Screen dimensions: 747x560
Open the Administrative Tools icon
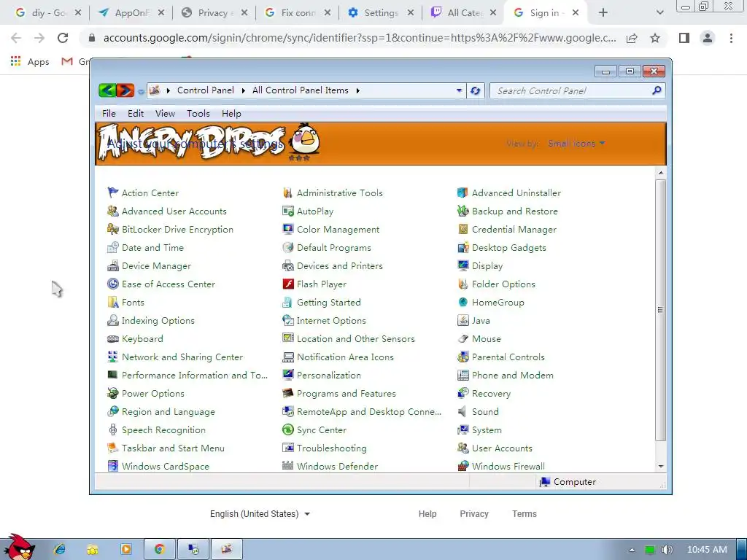(287, 192)
